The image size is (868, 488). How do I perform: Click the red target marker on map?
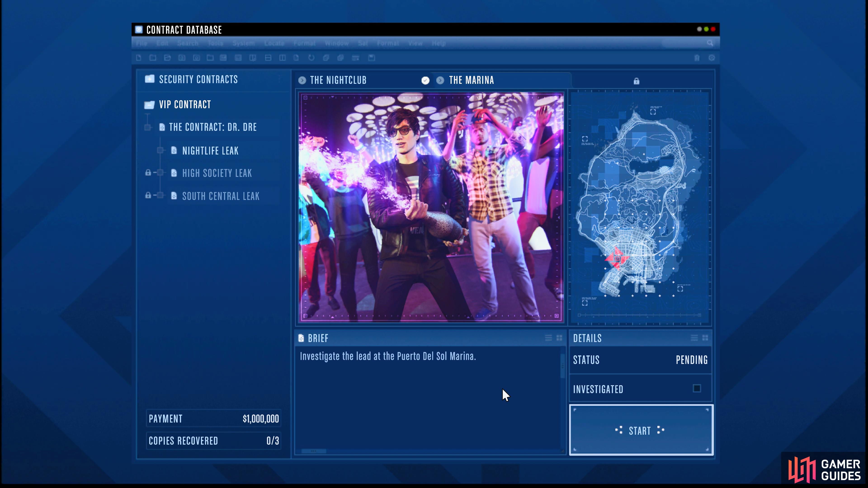pyautogui.click(x=617, y=258)
